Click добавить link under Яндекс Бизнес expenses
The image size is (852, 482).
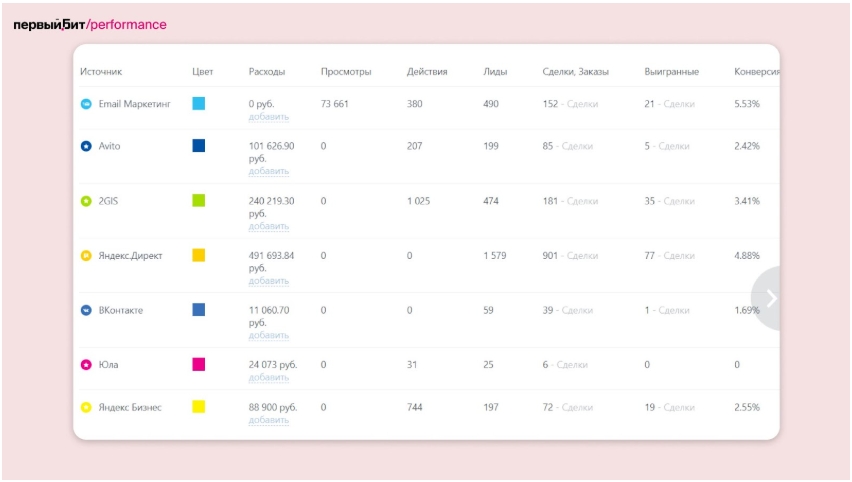tap(269, 420)
